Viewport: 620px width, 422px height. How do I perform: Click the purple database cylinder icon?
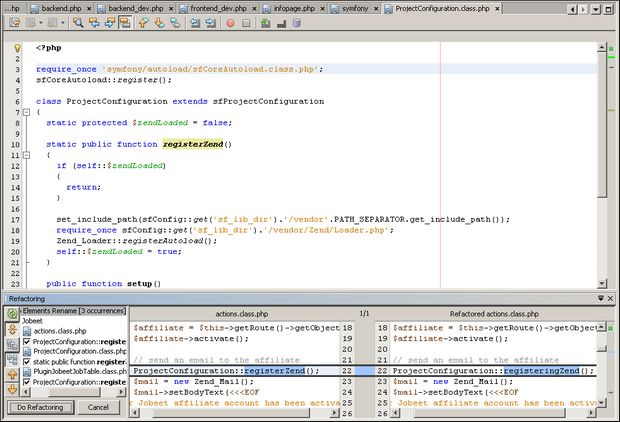(297, 23)
